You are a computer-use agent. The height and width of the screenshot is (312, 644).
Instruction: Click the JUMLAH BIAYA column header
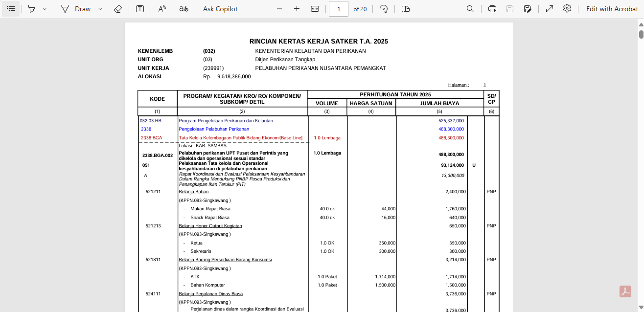439,103
